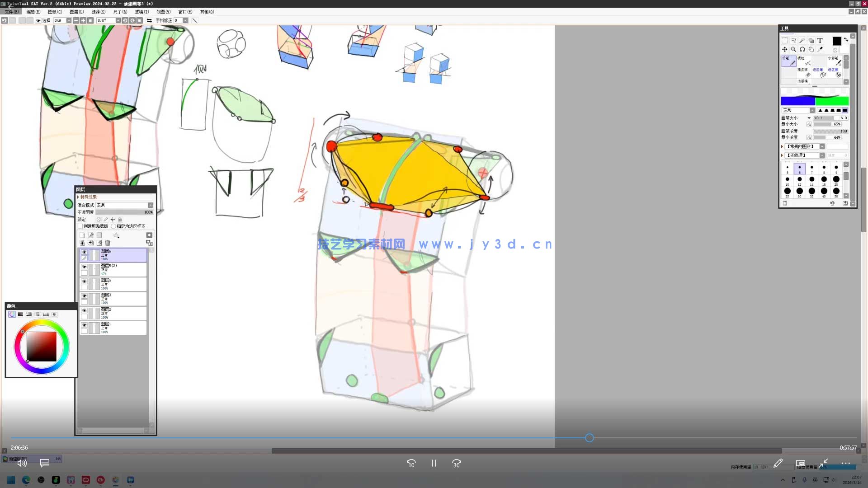Select the Rotate canvas tool
Viewport: 868px width, 488px height.
tap(802, 49)
